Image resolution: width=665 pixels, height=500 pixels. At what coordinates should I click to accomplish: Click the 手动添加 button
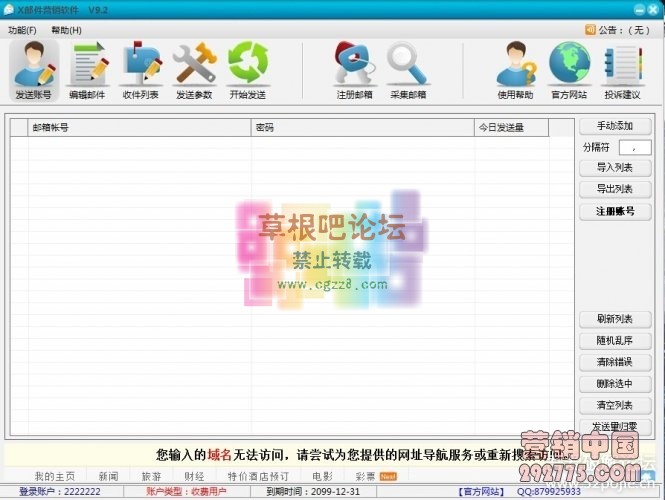[615, 126]
